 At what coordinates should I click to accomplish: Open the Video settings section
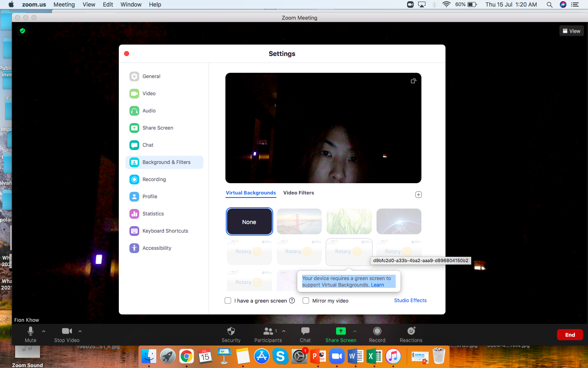coord(164,94)
